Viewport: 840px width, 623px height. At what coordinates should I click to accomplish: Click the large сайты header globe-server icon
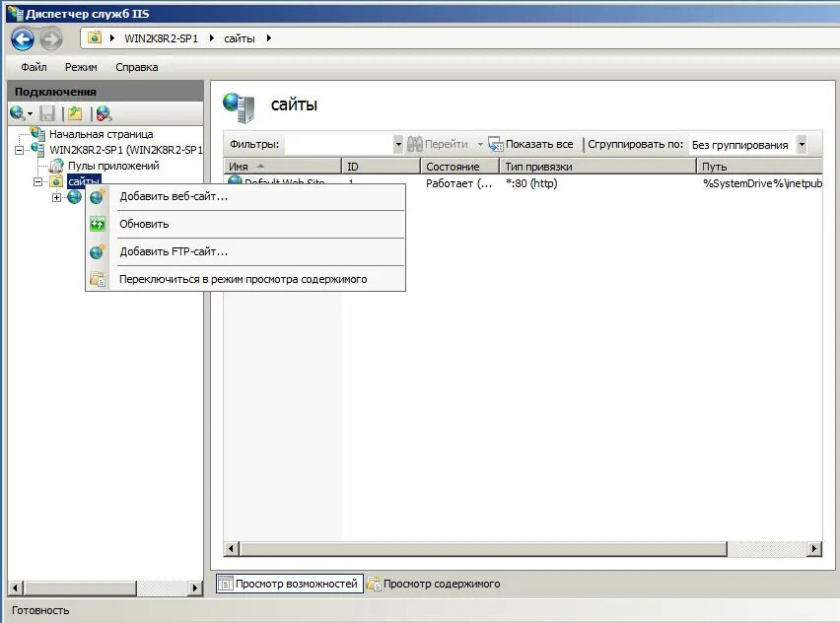coord(239,106)
